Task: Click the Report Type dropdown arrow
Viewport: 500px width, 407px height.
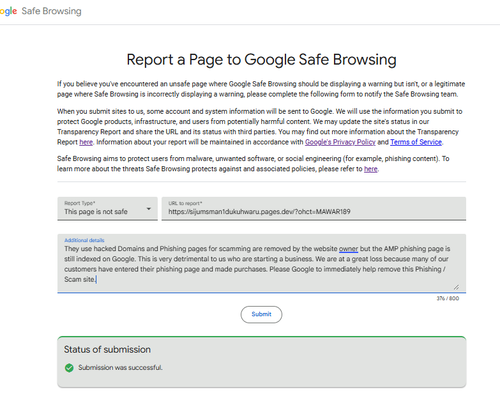Action: point(149,209)
